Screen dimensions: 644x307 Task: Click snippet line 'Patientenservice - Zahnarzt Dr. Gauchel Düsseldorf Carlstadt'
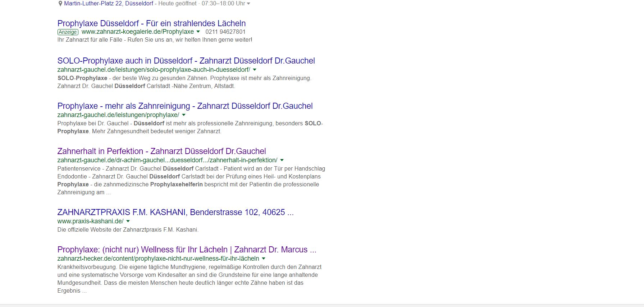point(191,169)
